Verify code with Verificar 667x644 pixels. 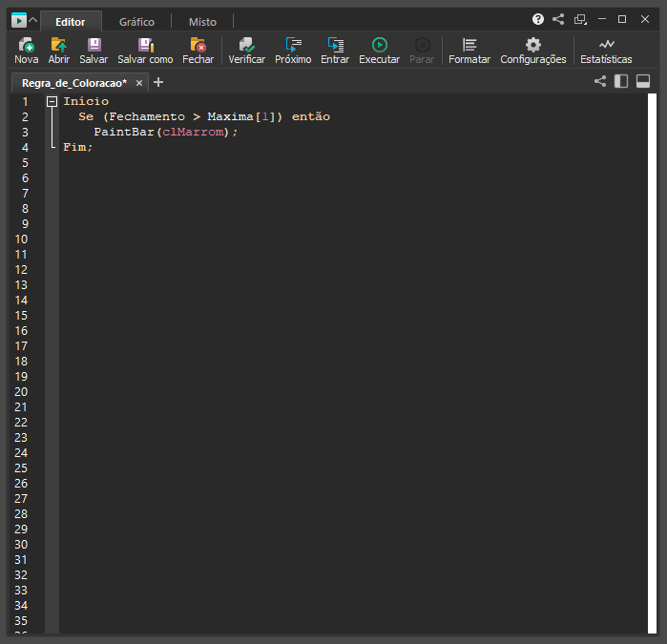tap(247, 45)
